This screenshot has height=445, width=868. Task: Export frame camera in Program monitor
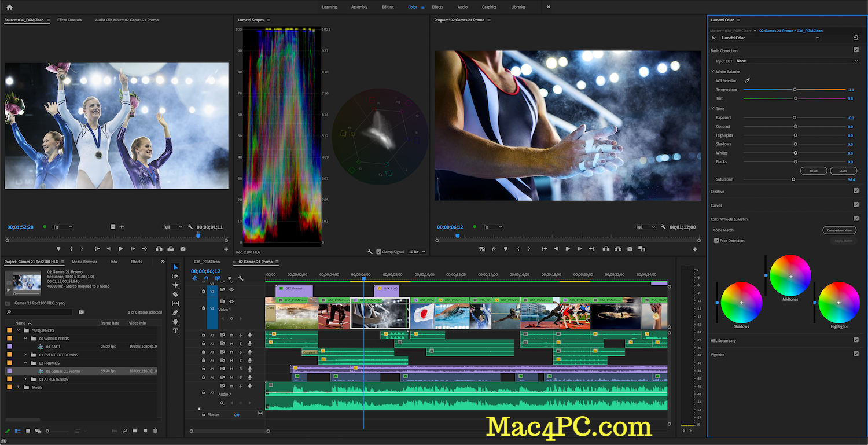tap(630, 249)
